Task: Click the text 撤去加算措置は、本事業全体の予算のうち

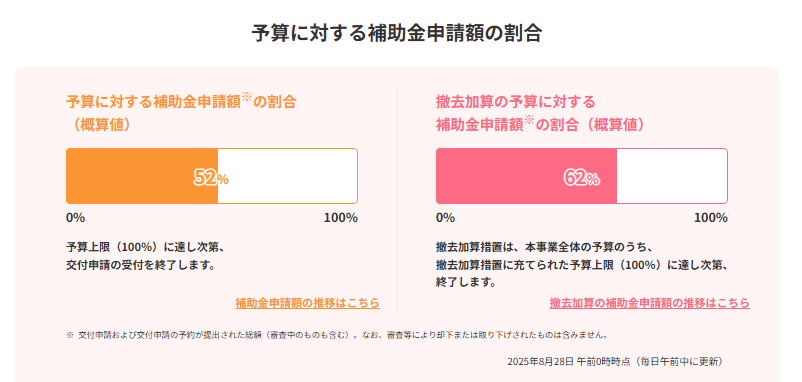Action: click(545, 248)
